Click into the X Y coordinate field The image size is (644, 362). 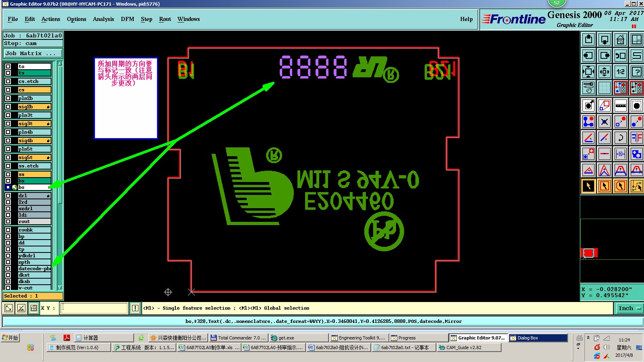(x=94, y=308)
